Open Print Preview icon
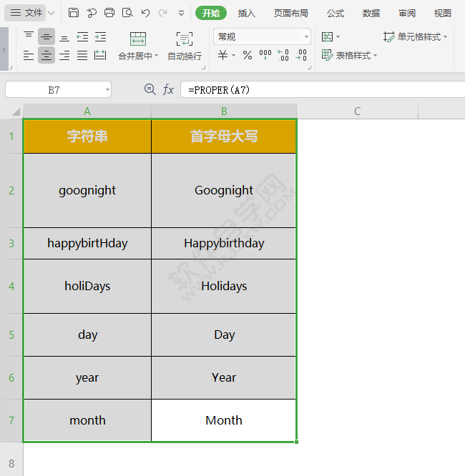This screenshot has width=465, height=476. [x=127, y=13]
